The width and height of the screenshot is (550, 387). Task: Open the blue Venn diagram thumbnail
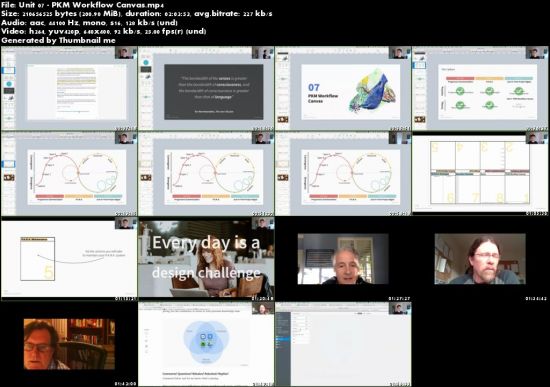[206, 344]
